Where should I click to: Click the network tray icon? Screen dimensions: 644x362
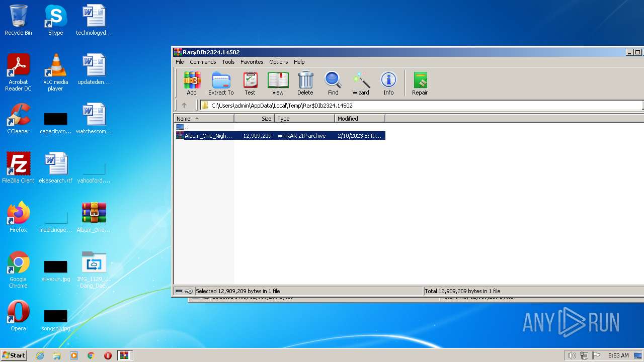pyautogui.click(x=584, y=355)
